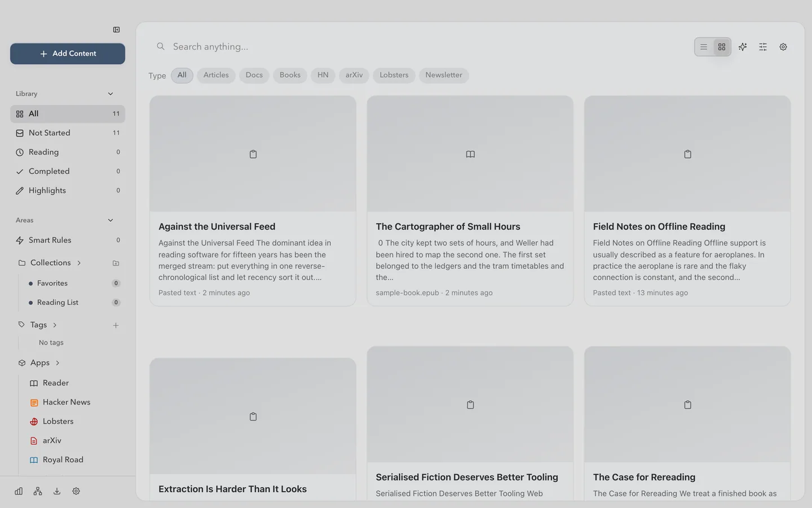
Task: Open Against the Universal Feed thumbnail
Action: tap(253, 154)
